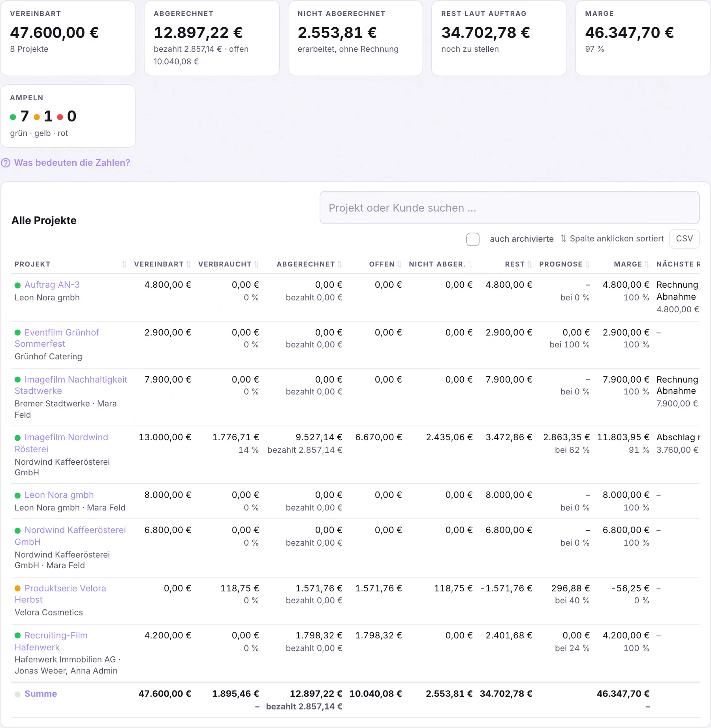Click 'Abschlag' next invoice of Nordwind Rösterei
This screenshot has width=711, height=728.
[678, 437]
